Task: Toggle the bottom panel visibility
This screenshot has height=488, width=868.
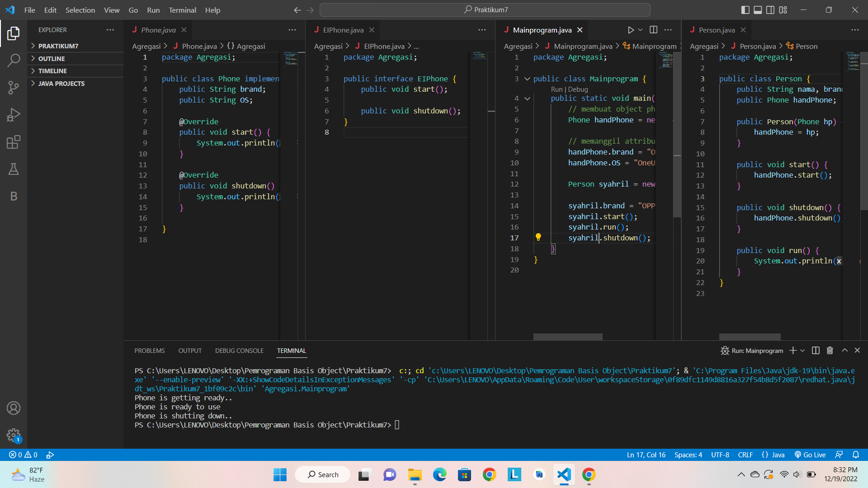Action: (758, 9)
